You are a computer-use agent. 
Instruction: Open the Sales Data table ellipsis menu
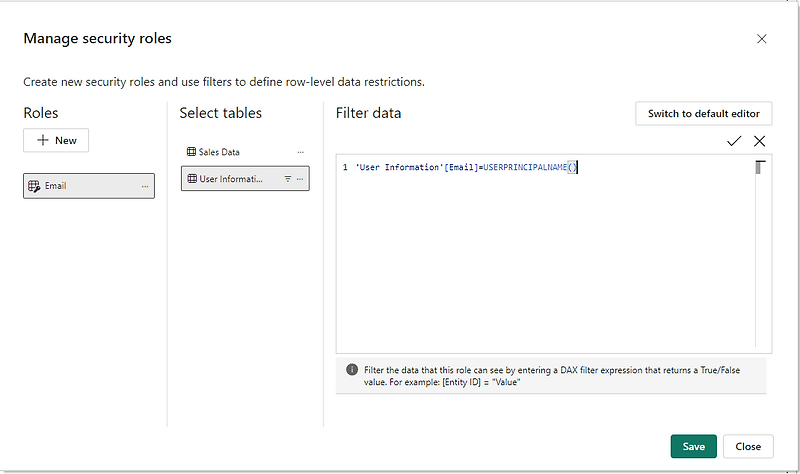pyautogui.click(x=301, y=152)
